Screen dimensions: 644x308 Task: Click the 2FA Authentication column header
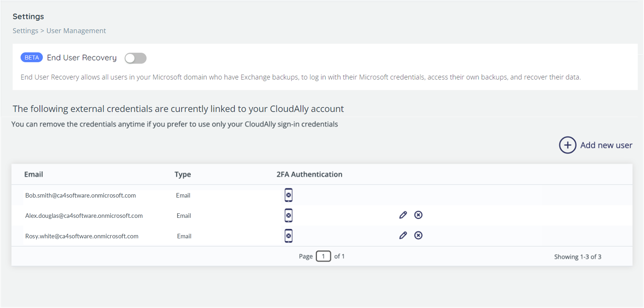tap(309, 174)
